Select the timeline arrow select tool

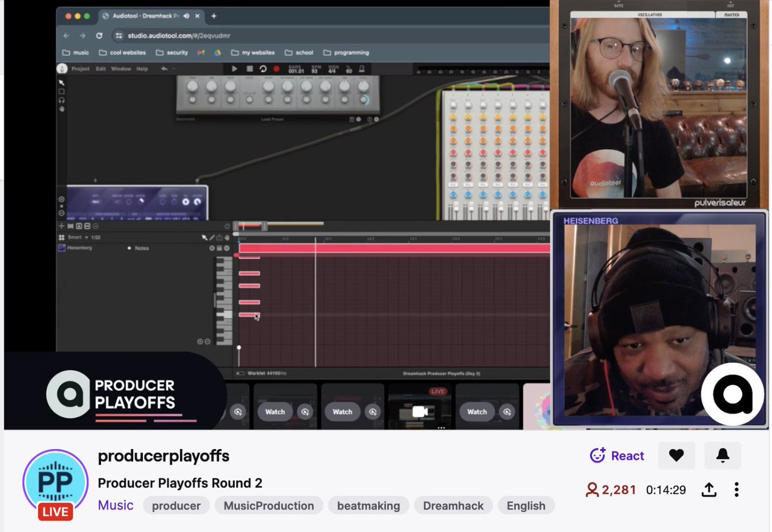coord(205,237)
